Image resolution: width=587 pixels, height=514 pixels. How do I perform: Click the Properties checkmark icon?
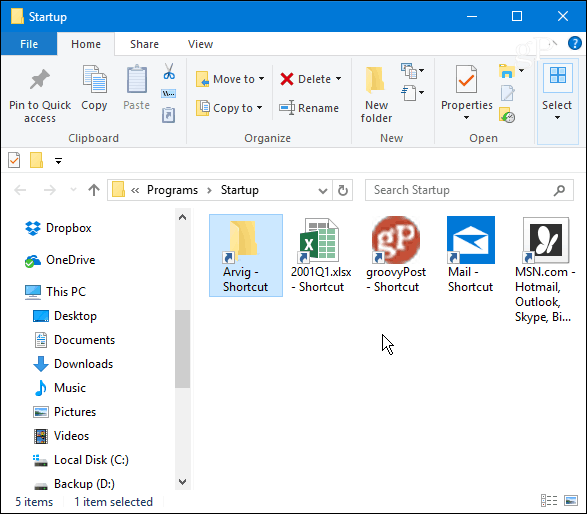coord(466,79)
